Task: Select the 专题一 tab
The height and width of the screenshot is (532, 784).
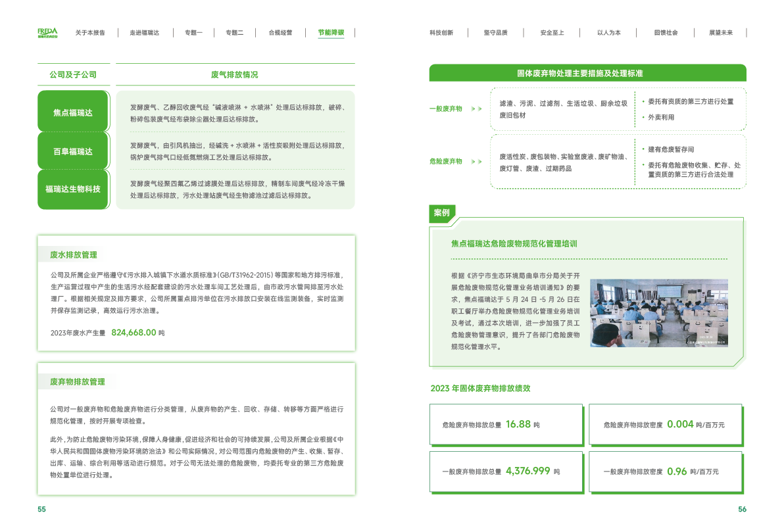Action: pyautogui.click(x=193, y=32)
